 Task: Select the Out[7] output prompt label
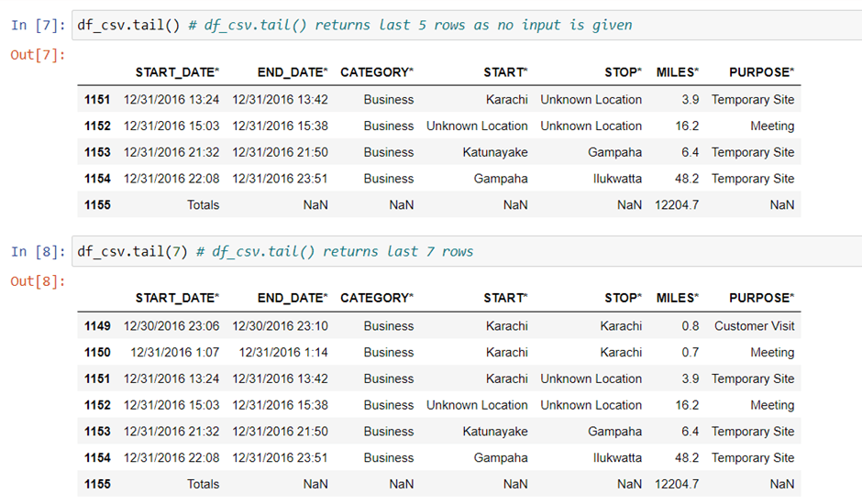click(38, 54)
